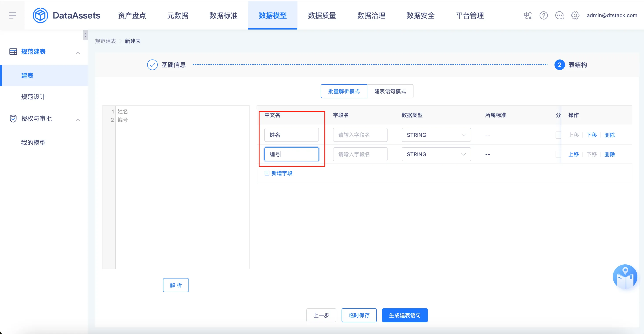Screen dimensions: 644x334
Task: Collapse the 规范建表 sidebar group
Action: [x=78, y=53]
